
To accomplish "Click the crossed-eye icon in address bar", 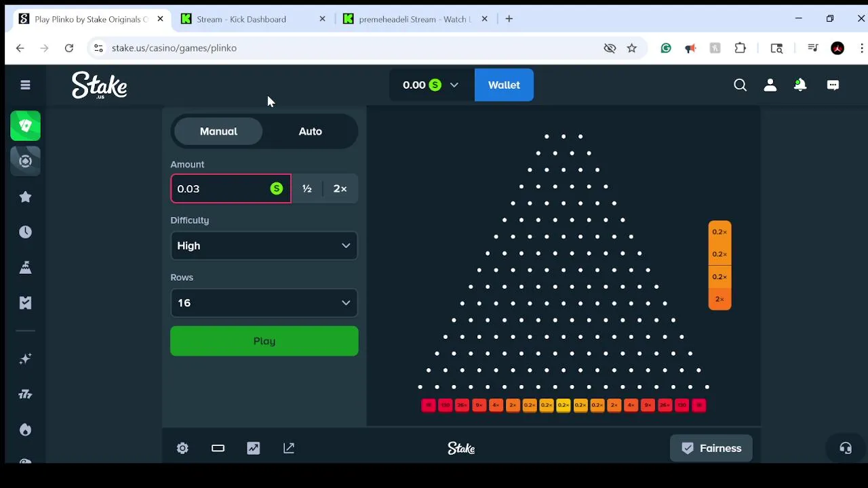I will pyautogui.click(x=610, y=48).
